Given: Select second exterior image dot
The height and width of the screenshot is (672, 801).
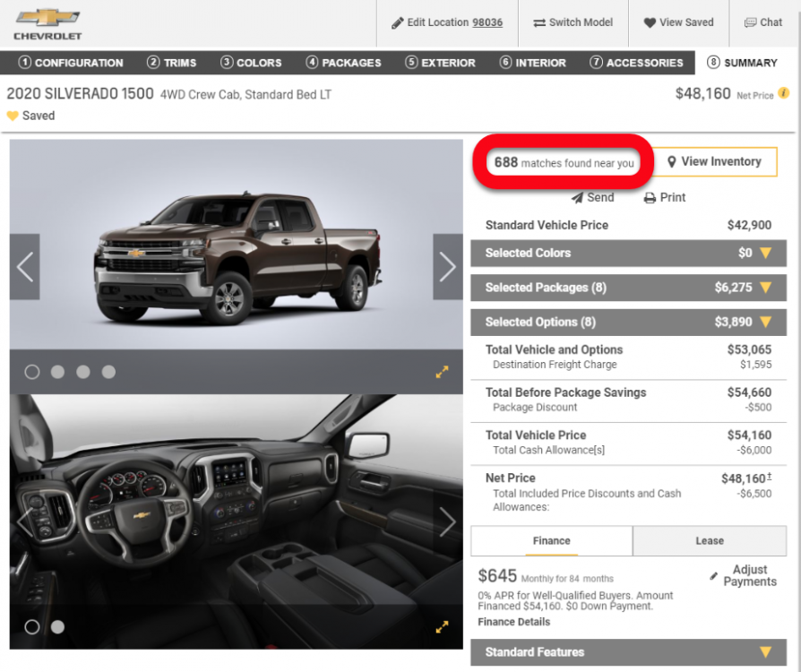Looking at the screenshot, I should coord(57,372).
